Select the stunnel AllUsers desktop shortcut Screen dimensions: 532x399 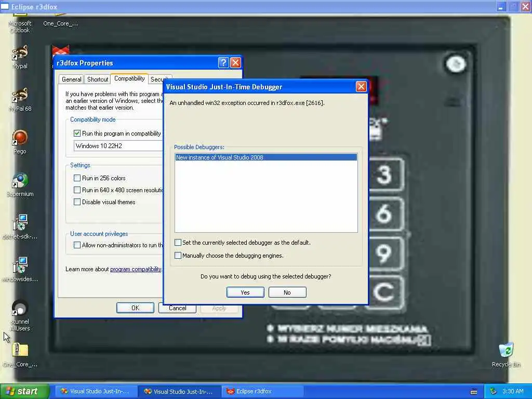click(20, 315)
